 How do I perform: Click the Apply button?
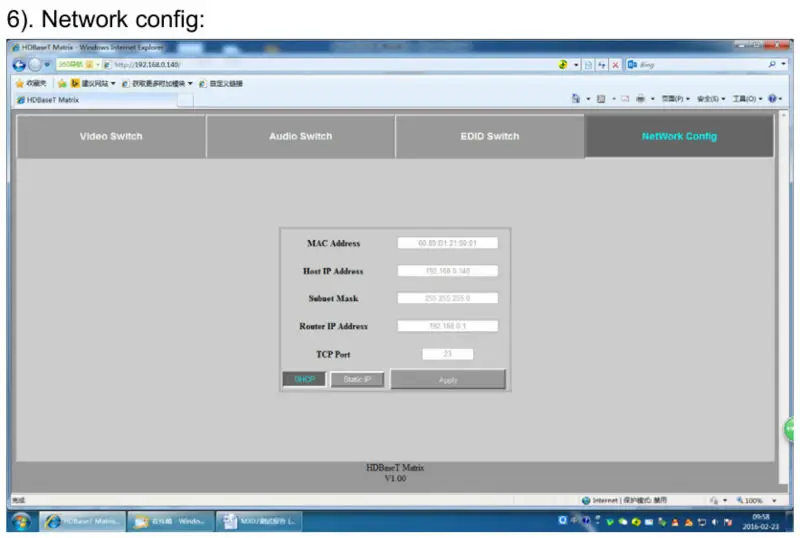(x=448, y=380)
